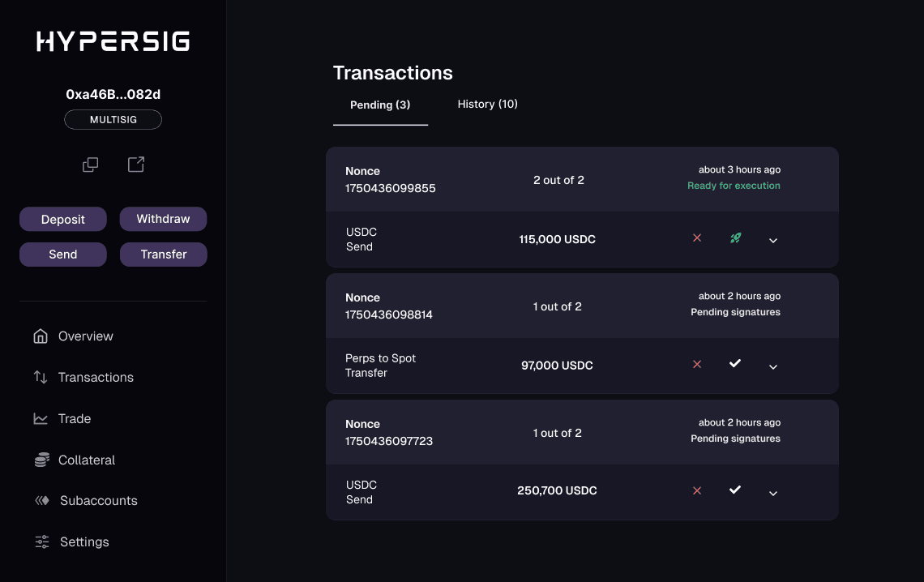Expand the nonce 1750436097723 transaction details

point(772,491)
